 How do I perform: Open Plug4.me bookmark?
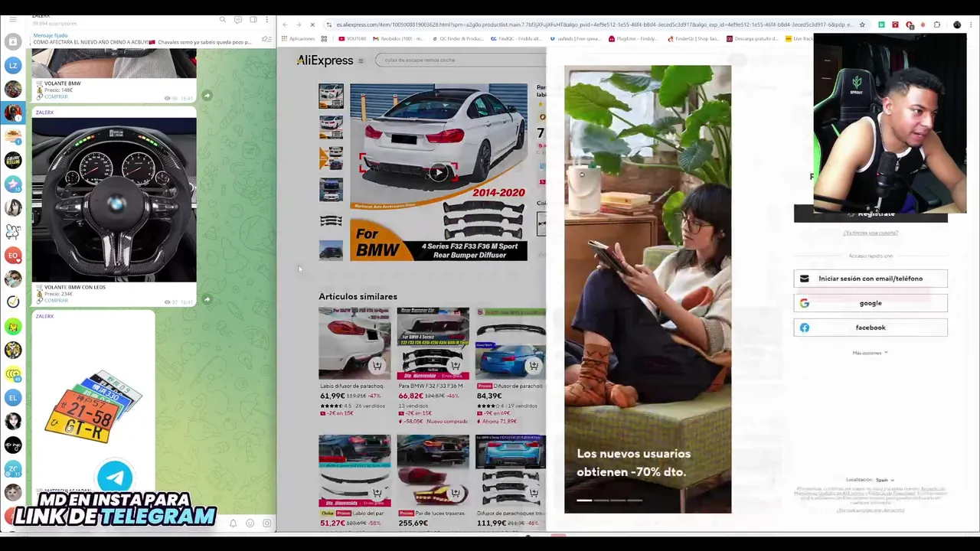(632, 38)
